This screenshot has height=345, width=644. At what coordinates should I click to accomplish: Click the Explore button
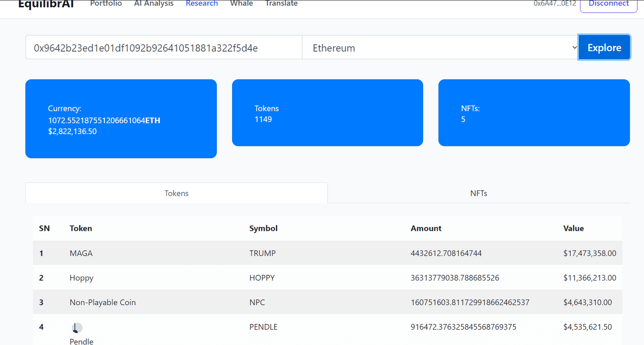point(604,47)
